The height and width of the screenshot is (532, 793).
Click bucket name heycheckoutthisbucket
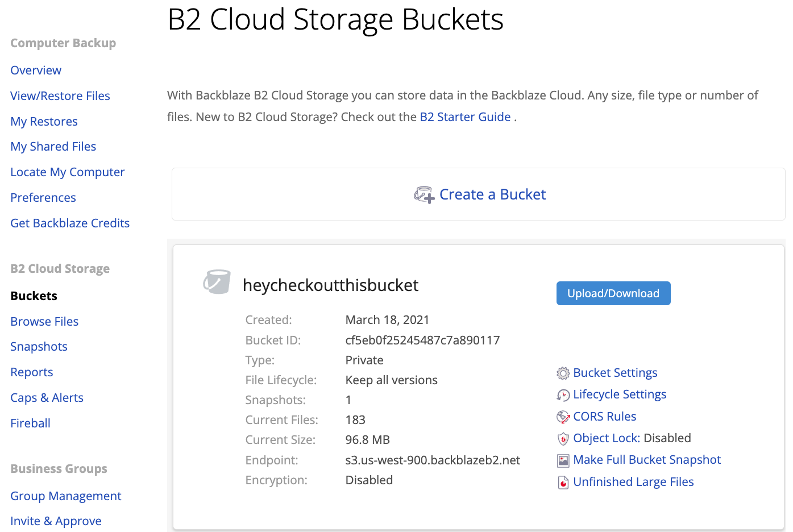[330, 285]
